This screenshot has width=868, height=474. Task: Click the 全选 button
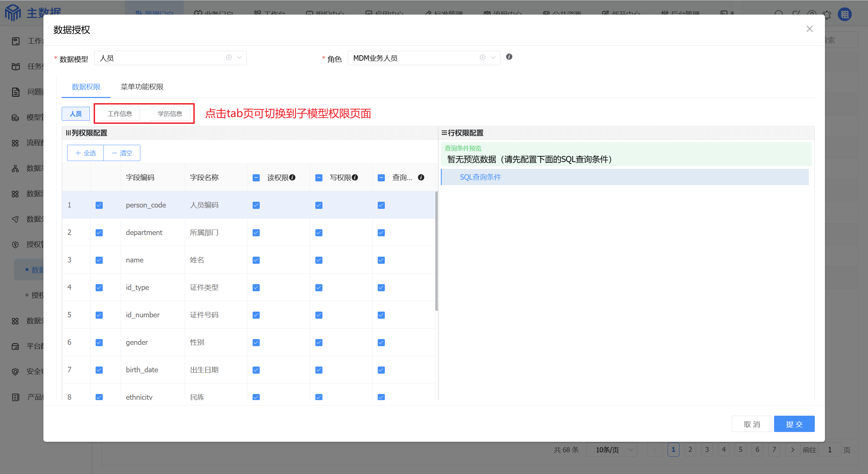point(85,153)
